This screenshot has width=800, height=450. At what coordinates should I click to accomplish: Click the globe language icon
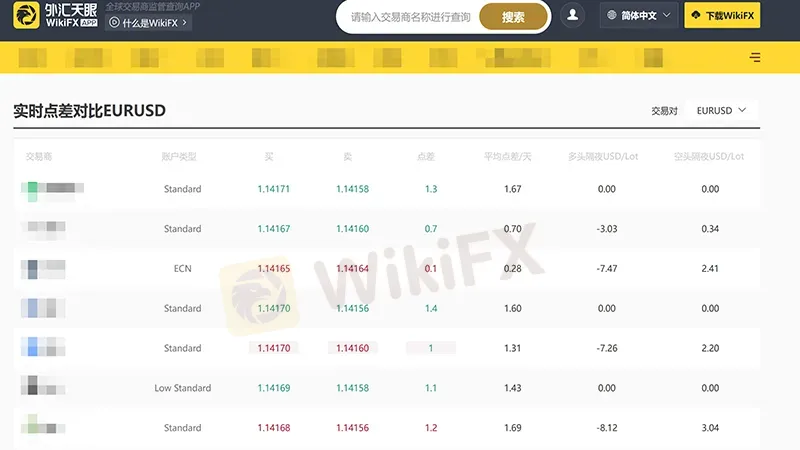[611, 15]
